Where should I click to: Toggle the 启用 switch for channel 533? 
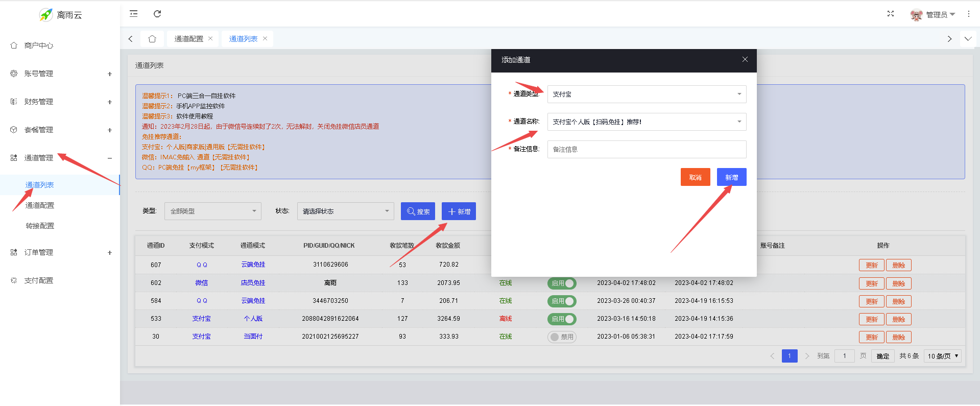(x=562, y=319)
